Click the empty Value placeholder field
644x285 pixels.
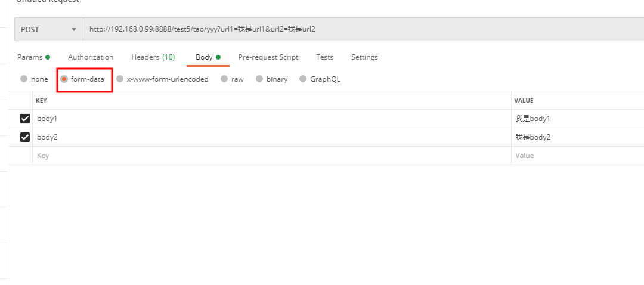click(x=578, y=156)
